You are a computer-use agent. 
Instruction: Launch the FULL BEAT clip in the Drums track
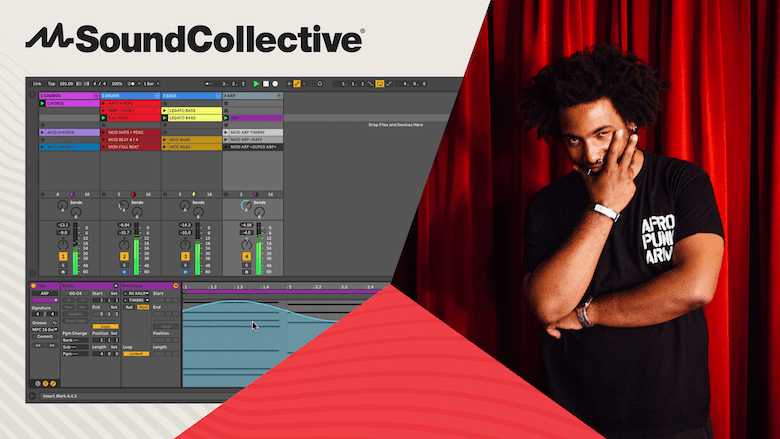click(x=103, y=118)
